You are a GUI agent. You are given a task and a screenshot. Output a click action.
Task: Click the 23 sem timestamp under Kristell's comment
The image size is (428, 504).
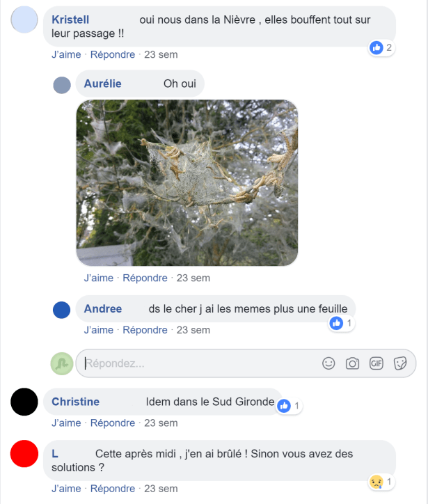[161, 54]
